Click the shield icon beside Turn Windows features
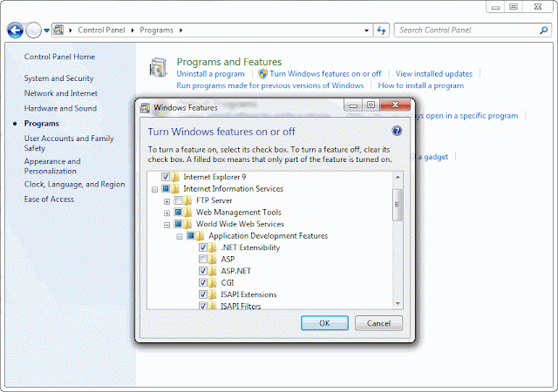The image size is (558, 392). pyautogui.click(x=262, y=74)
